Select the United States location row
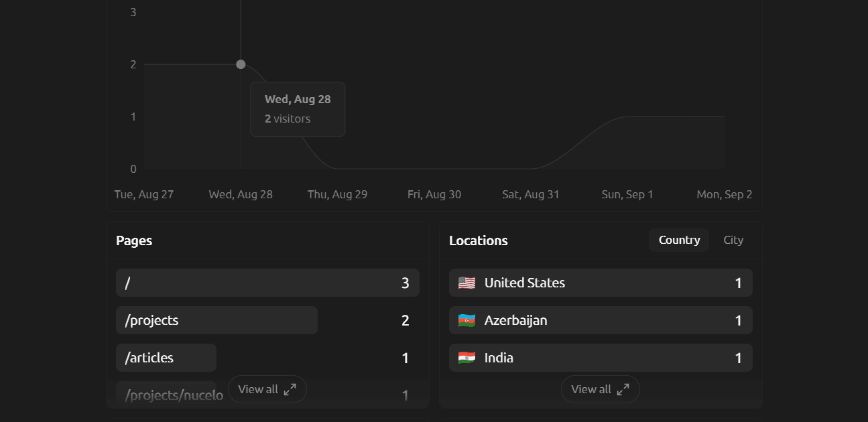868x422 pixels. (601, 283)
